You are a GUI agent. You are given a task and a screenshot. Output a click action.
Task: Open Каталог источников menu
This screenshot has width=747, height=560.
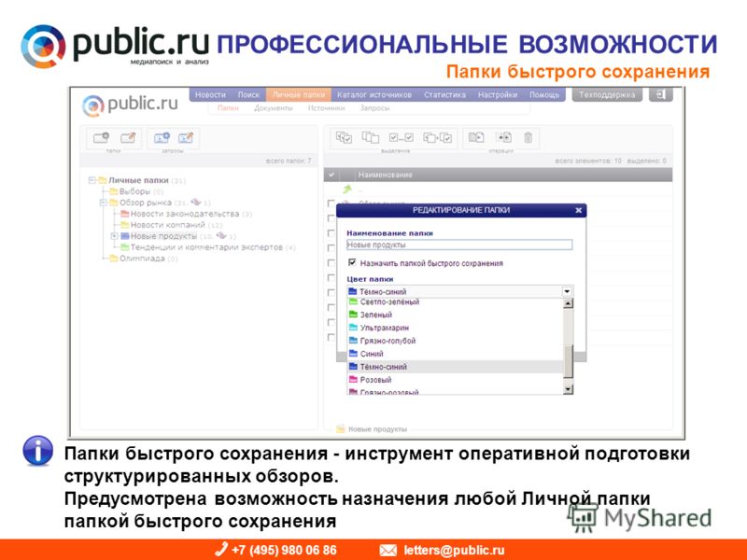tap(374, 95)
